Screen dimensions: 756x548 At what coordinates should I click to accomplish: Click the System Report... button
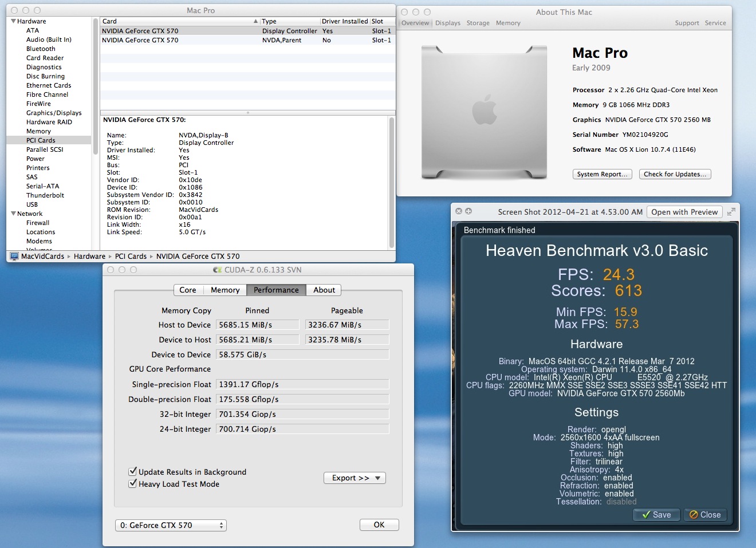(602, 174)
